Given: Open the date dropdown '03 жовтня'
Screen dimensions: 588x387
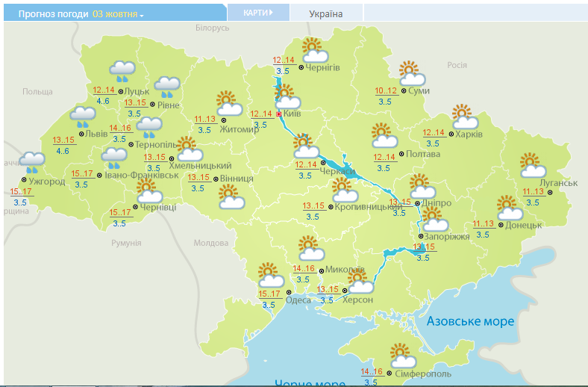Looking at the screenshot, I should [x=118, y=14].
